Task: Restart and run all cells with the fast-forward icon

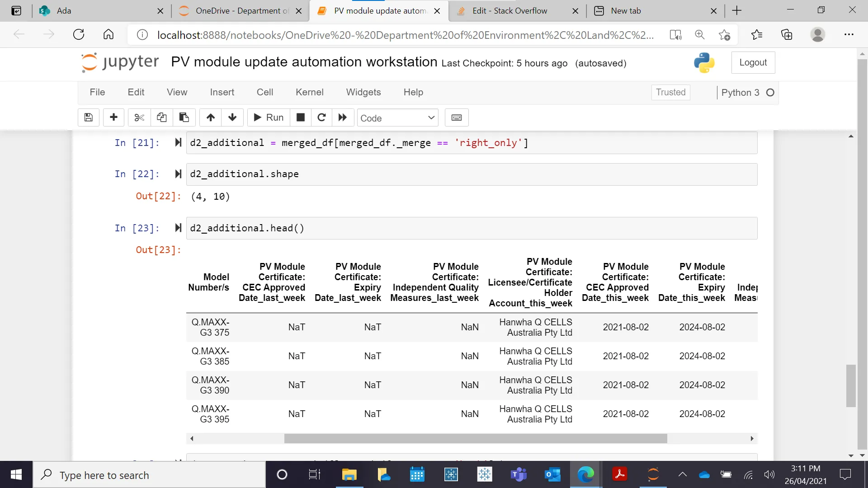Action: (343, 117)
